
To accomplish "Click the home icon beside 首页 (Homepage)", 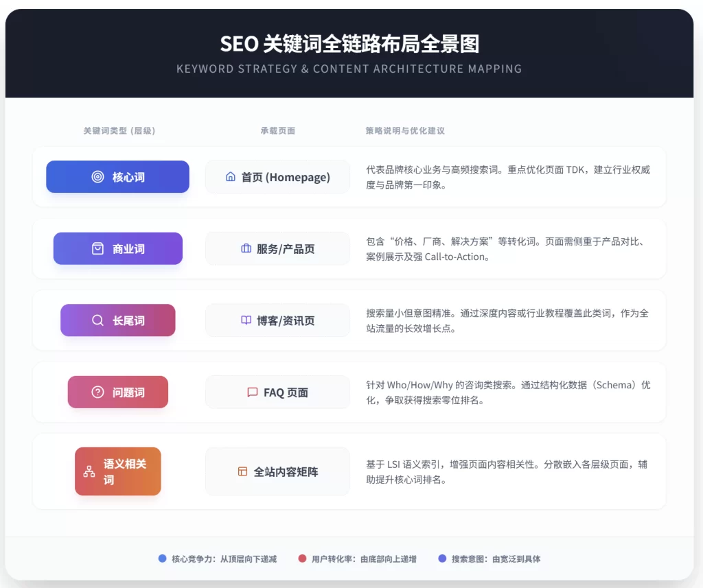I will [x=231, y=176].
